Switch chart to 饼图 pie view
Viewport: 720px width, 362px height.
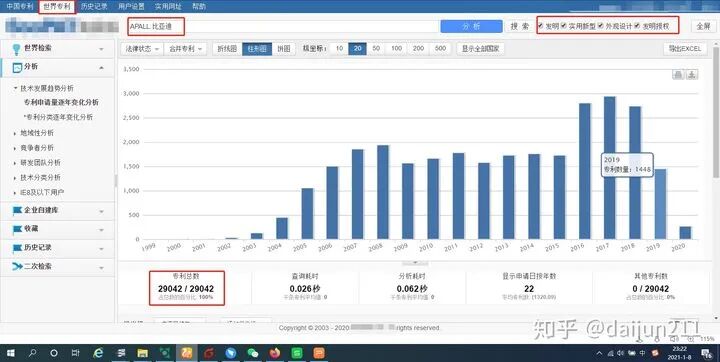point(284,49)
